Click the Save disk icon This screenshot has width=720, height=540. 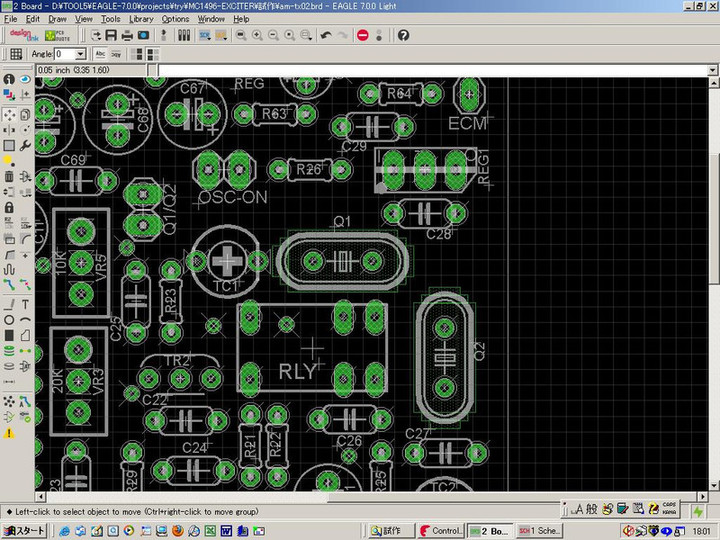click(x=110, y=35)
